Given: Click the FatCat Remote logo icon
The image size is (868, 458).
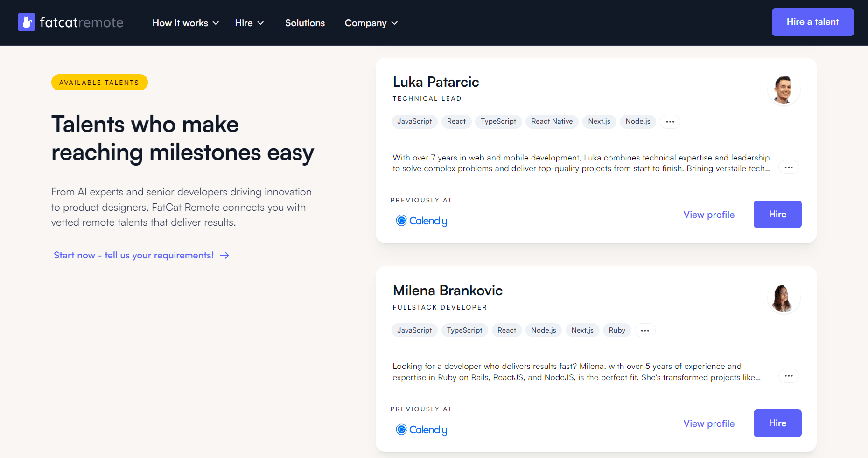Looking at the screenshot, I should [27, 22].
